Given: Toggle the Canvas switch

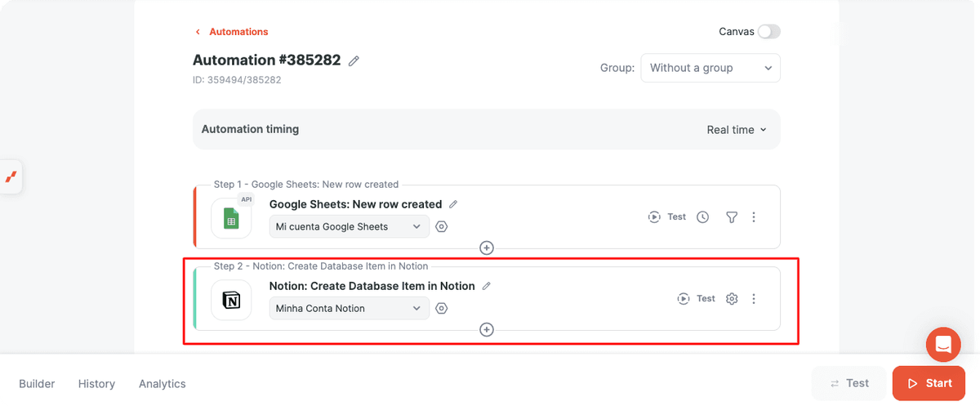Looking at the screenshot, I should (768, 31).
